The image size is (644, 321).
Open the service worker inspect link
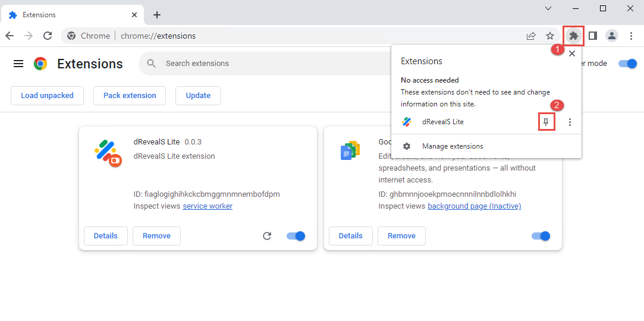tap(208, 206)
